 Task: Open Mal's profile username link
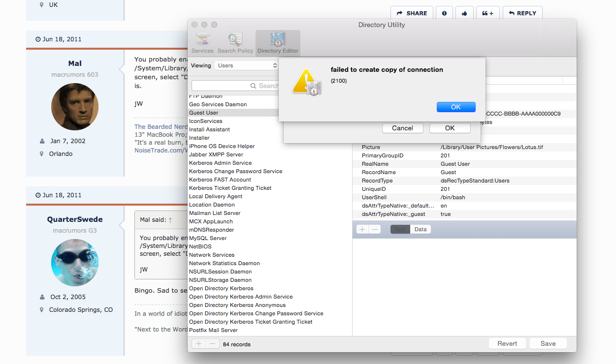point(75,63)
